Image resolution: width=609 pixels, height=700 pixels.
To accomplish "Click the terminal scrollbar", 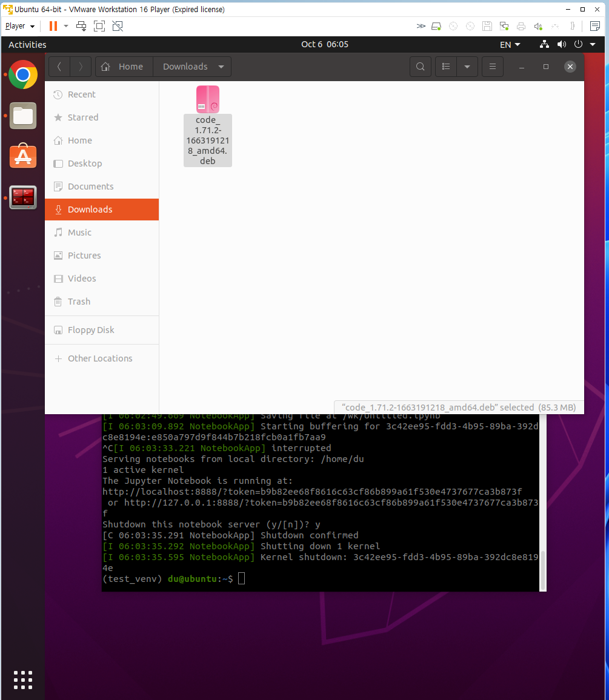I will coord(543,570).
